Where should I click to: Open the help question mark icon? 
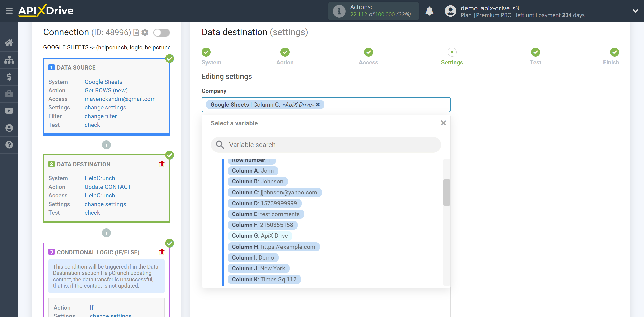[9, 145]
